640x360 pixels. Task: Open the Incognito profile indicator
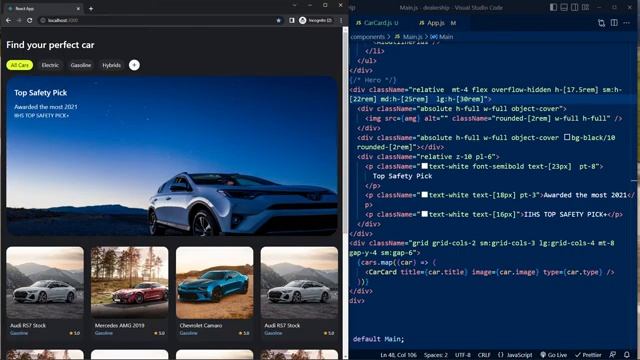316,20
